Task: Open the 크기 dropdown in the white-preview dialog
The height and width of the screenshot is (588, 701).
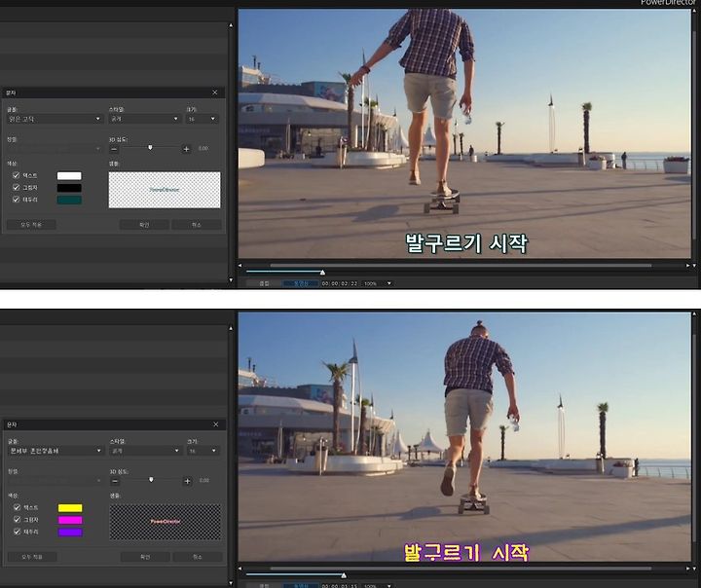Action: pyautogui.click(x=202, y=119)
